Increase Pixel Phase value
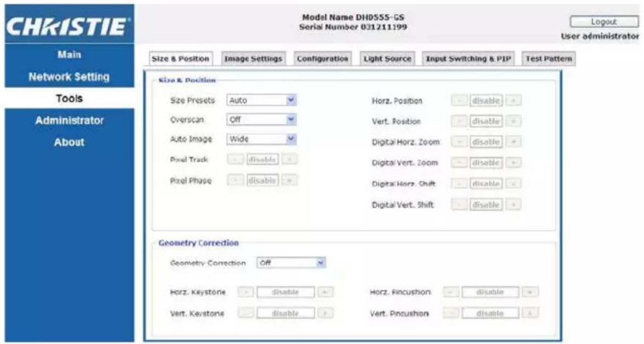644x344 pixels. click(290, 180)
